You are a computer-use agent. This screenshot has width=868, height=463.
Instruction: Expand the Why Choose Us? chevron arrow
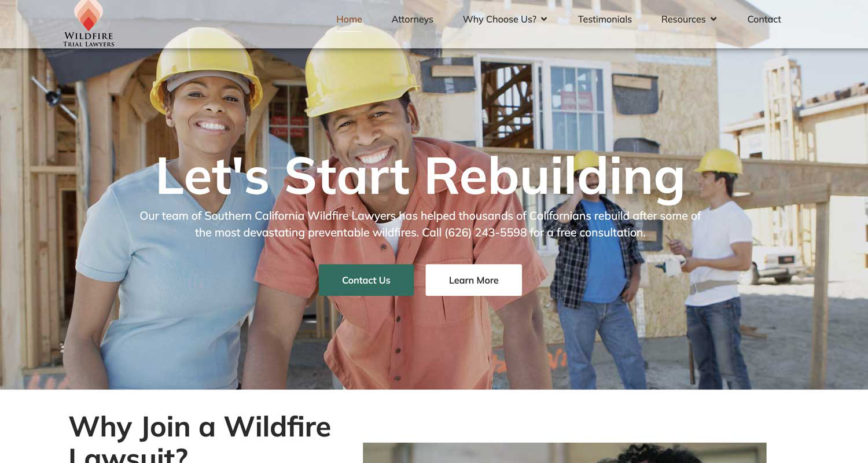544,20
